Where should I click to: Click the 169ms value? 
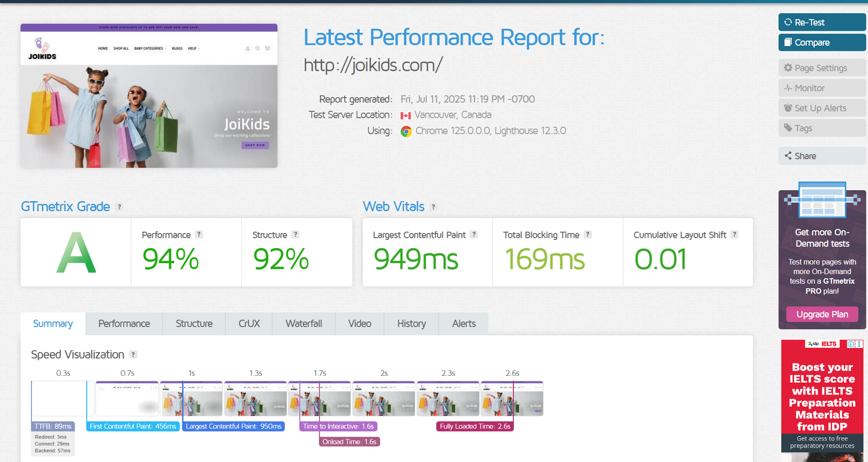[x=545, y=258]
